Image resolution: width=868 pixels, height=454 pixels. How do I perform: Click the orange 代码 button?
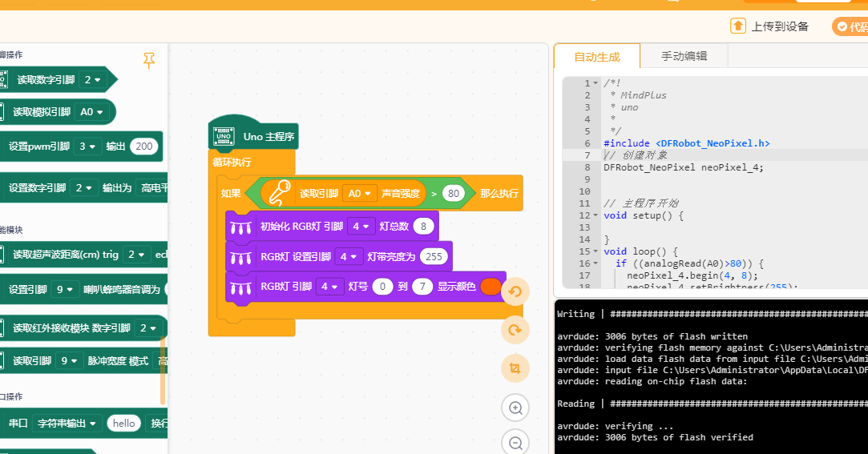pos(851,26)
